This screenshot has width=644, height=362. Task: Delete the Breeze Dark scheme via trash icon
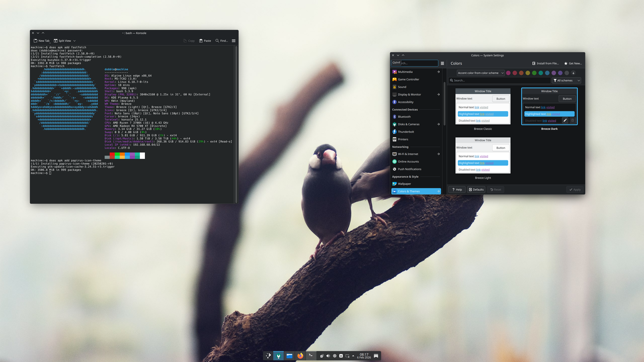[573, 120]
